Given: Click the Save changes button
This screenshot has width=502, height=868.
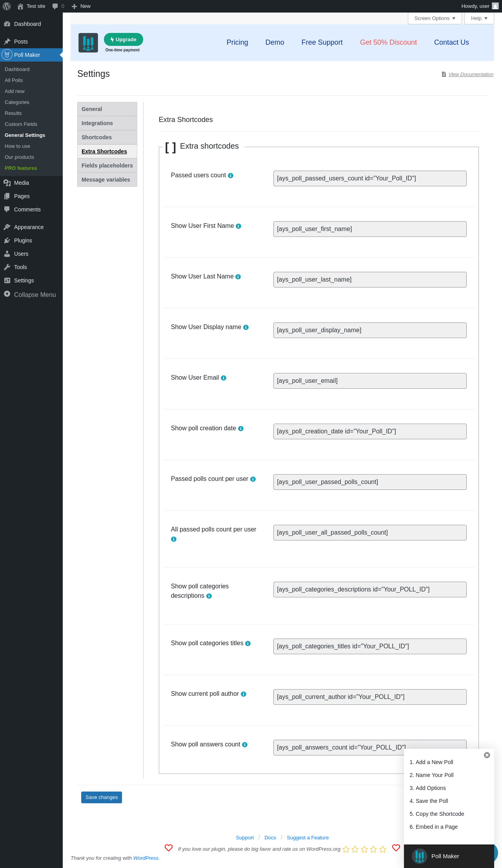Looking at the screenshot, I should pyautogui.click(x=102, y=797).
